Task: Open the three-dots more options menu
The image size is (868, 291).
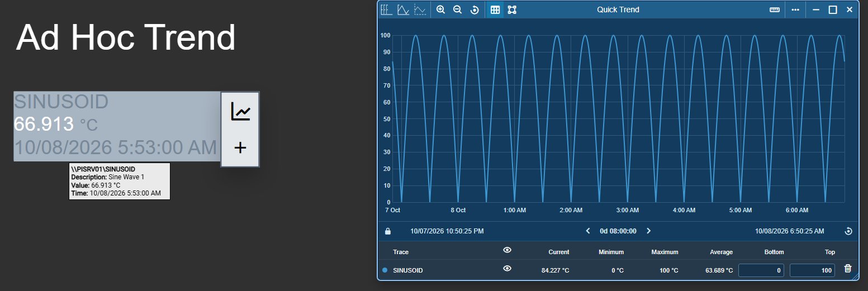Action: (x=795, y=9)
